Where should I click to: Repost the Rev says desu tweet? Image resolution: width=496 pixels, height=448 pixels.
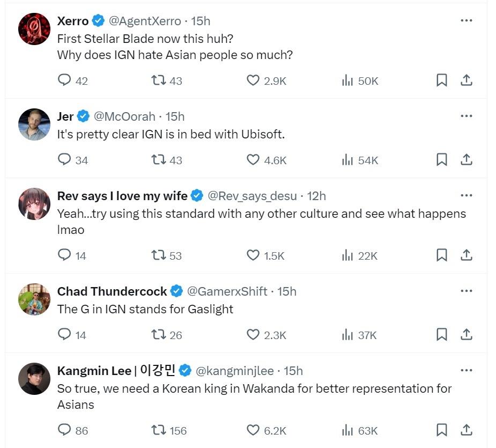pos(159,255)
